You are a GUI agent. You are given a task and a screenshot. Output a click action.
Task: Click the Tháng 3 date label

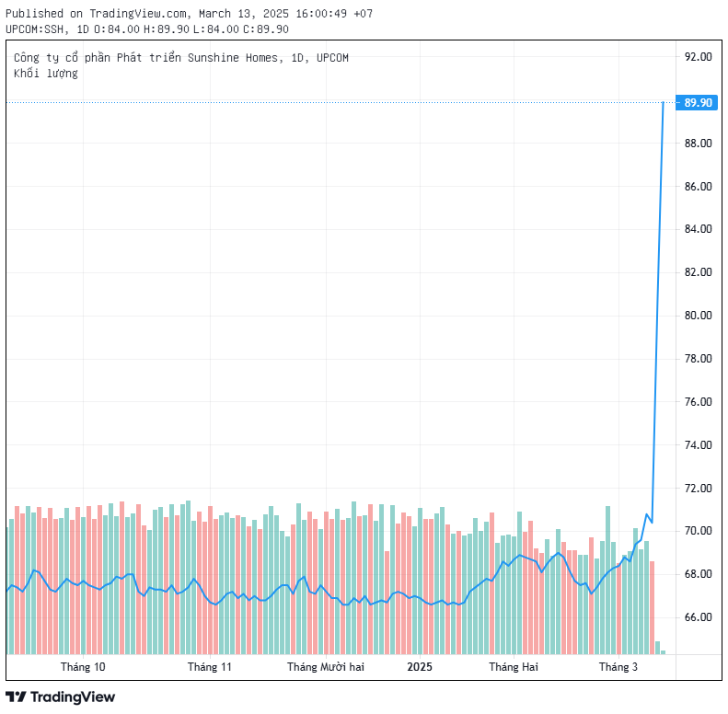click(x=618, y=667)
